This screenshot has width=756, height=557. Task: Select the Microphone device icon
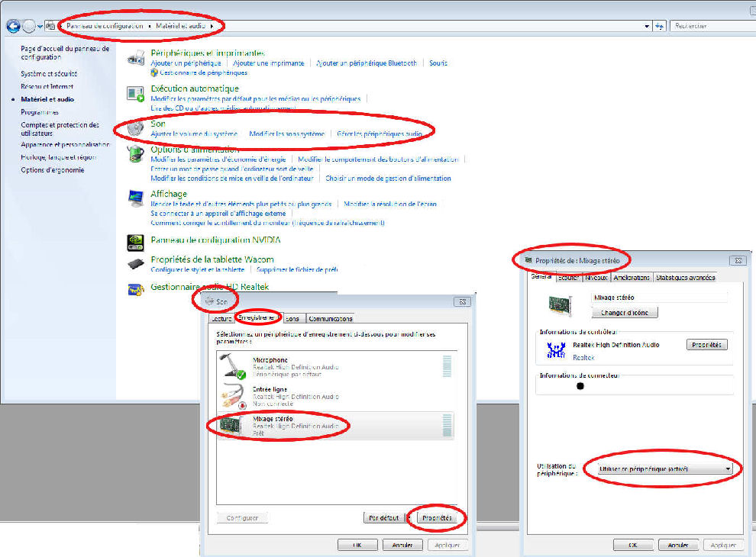(234, 366)
